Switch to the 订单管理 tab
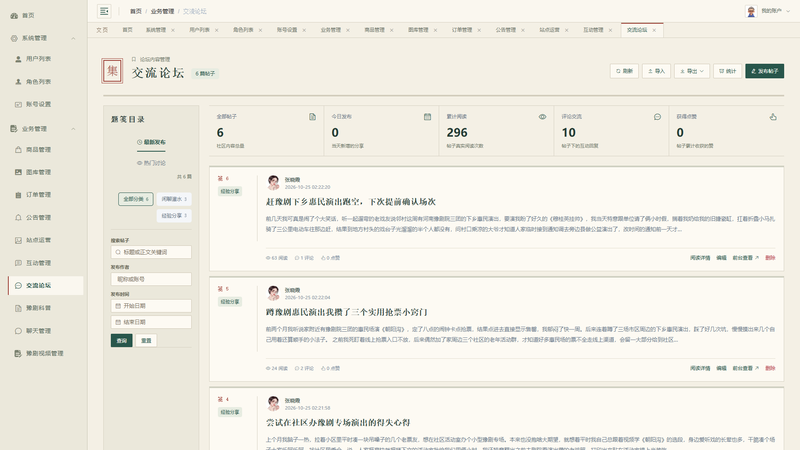The height and width of the screenshot is (450, 800). [x=462, y=30]
